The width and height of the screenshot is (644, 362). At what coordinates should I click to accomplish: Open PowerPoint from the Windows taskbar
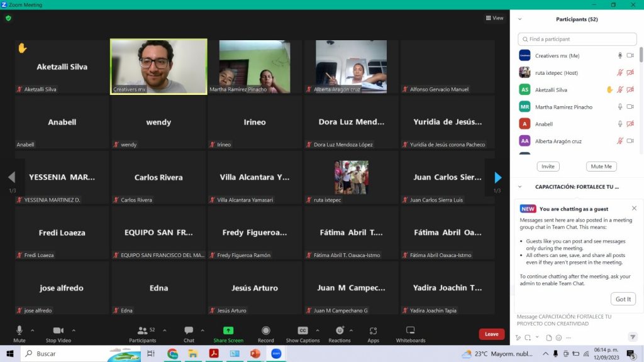click(255, 354)
